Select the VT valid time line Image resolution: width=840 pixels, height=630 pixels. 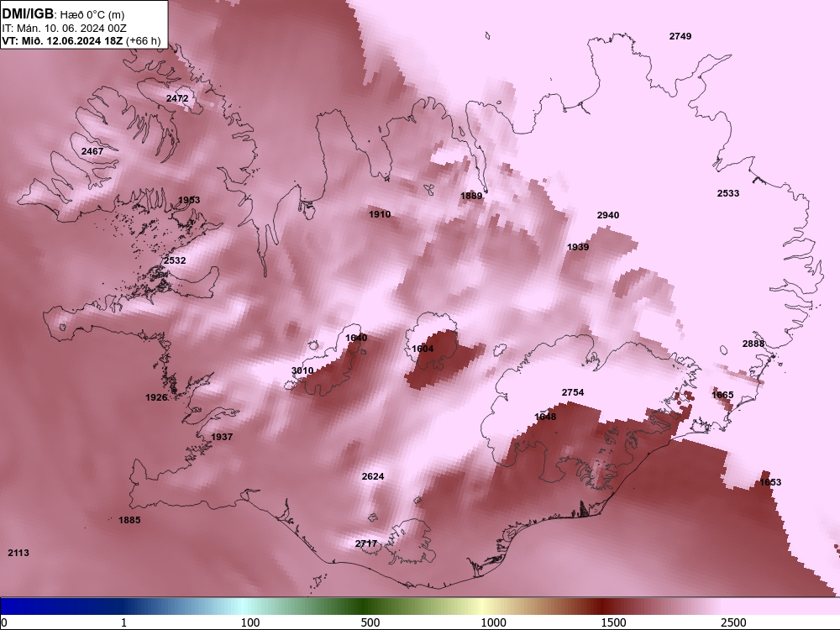tap(81, 40)
